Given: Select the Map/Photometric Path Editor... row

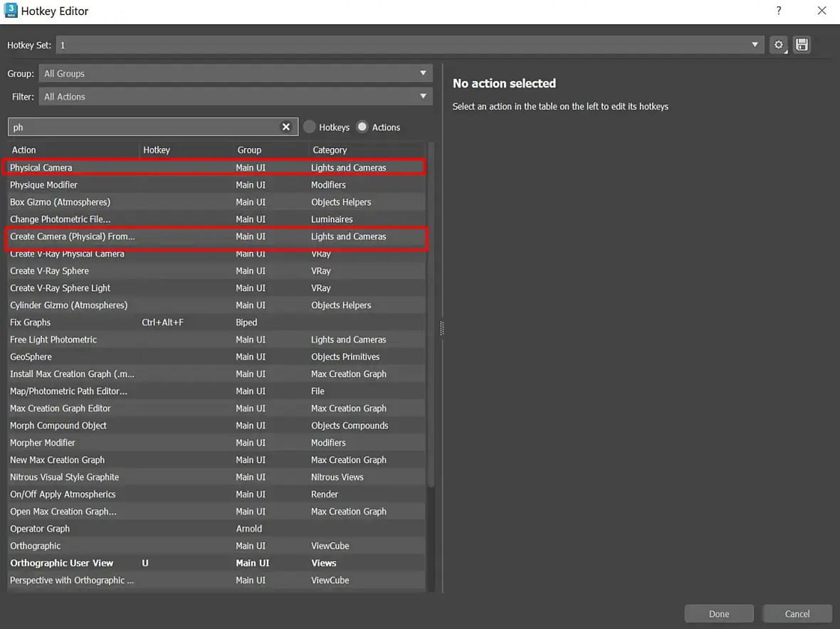Looking at the screenshot, I should 216,391.
